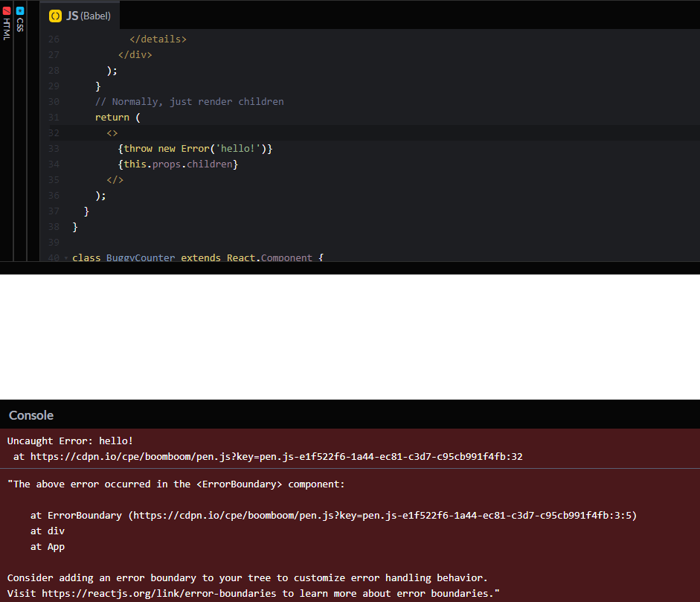The width and height of the screenshot is (700, 602).
Task: Open the ErrorBoundary stack URL ending :3:5
Action: (x=382, y=516)
